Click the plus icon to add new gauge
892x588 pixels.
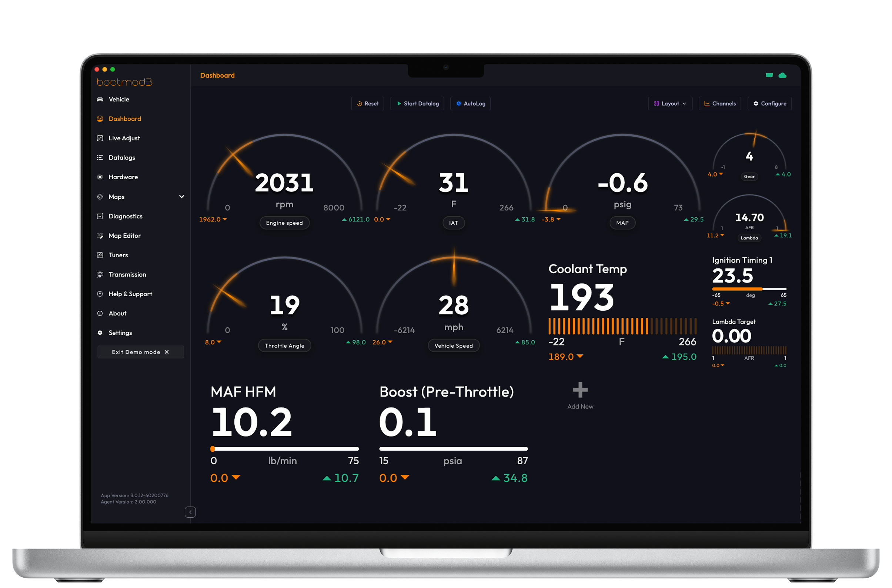pos(581,390)
